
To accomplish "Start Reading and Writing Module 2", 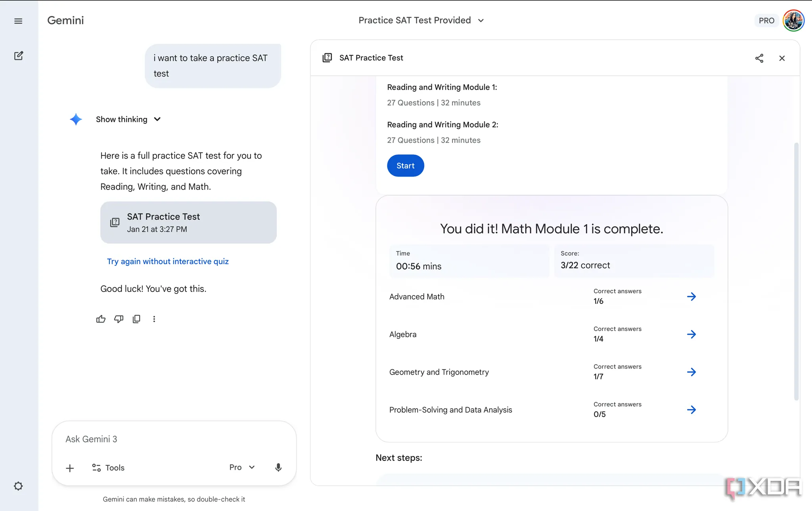I will [406, 166].
